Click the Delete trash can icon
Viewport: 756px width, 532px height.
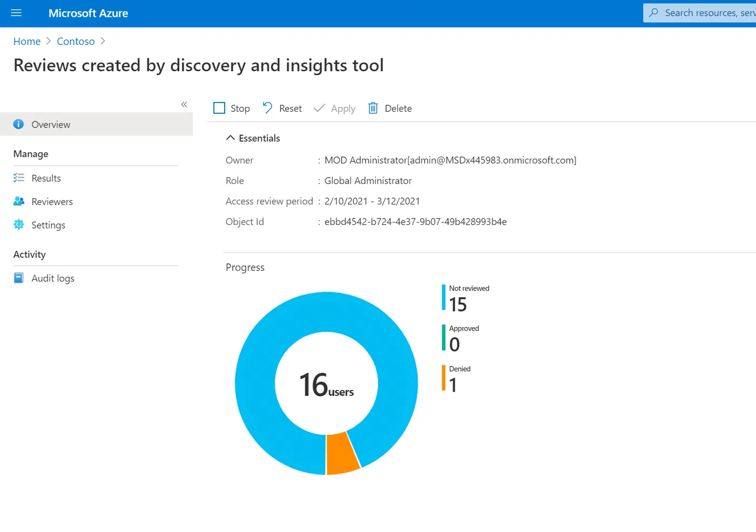373,108
